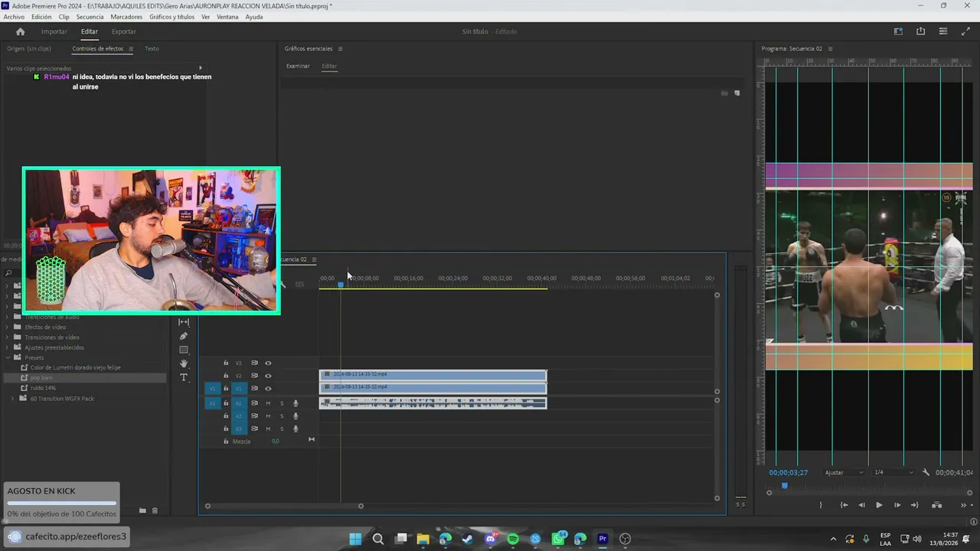Toggle lock on track A1
This screenshot has height=551, width=980.
(226, 403)
